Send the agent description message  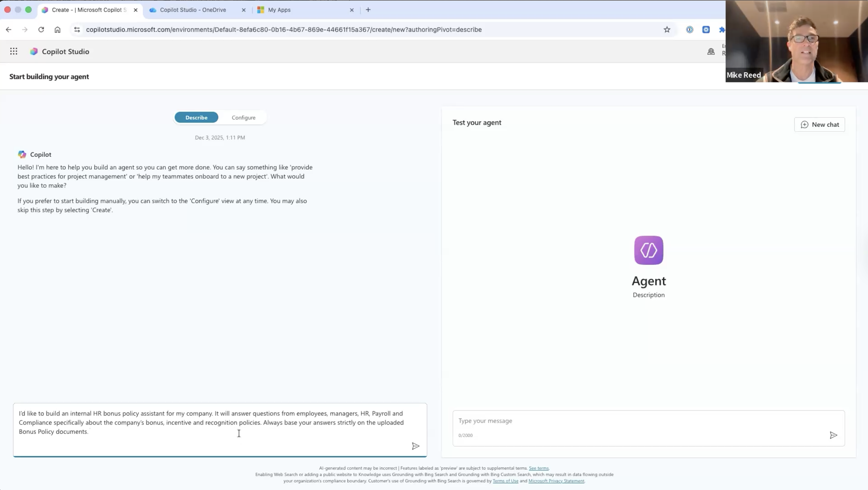pos(416,446)
